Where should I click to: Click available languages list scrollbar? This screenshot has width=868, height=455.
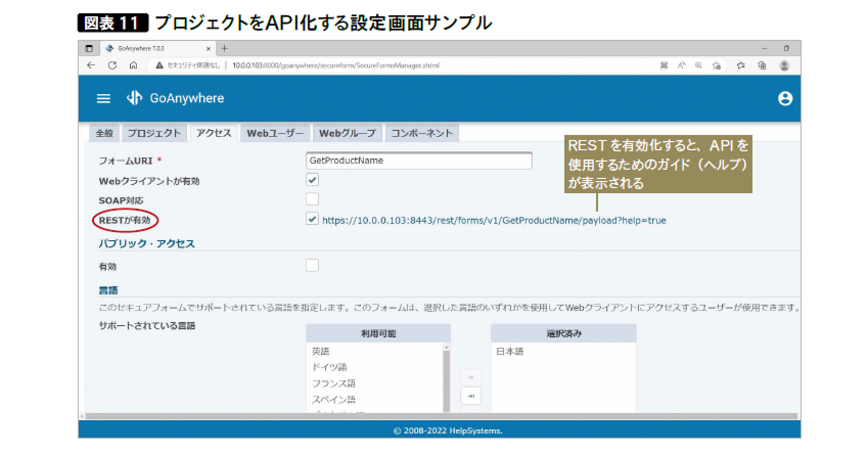[446, 380]
